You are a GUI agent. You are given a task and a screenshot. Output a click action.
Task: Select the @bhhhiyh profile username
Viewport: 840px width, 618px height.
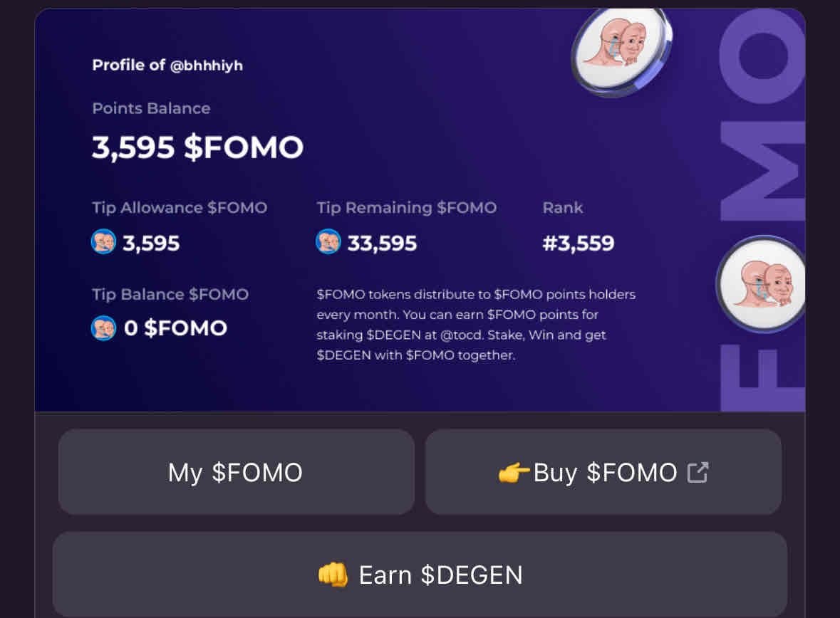click(x=207, y=66)
